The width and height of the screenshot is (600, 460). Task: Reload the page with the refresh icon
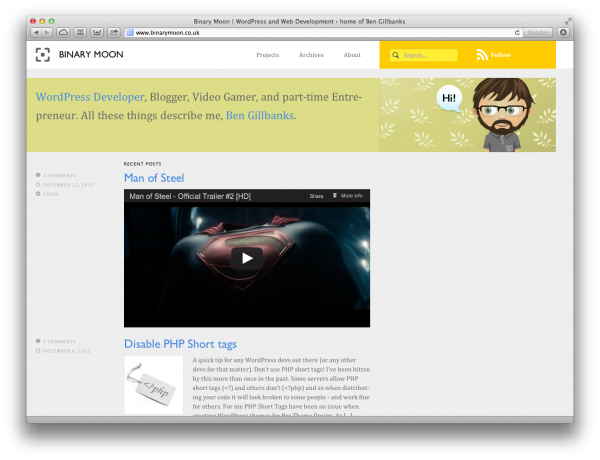point(517,33)
